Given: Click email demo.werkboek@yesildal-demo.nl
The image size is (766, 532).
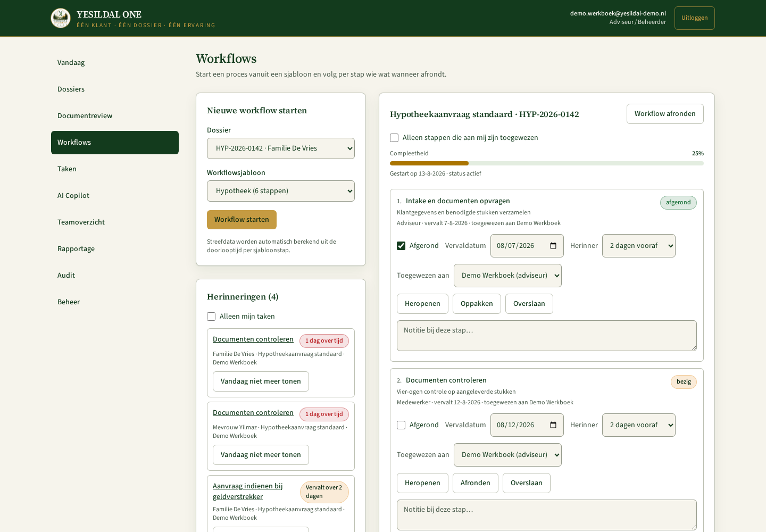Looking at the screenshot, I should [618, 14].
